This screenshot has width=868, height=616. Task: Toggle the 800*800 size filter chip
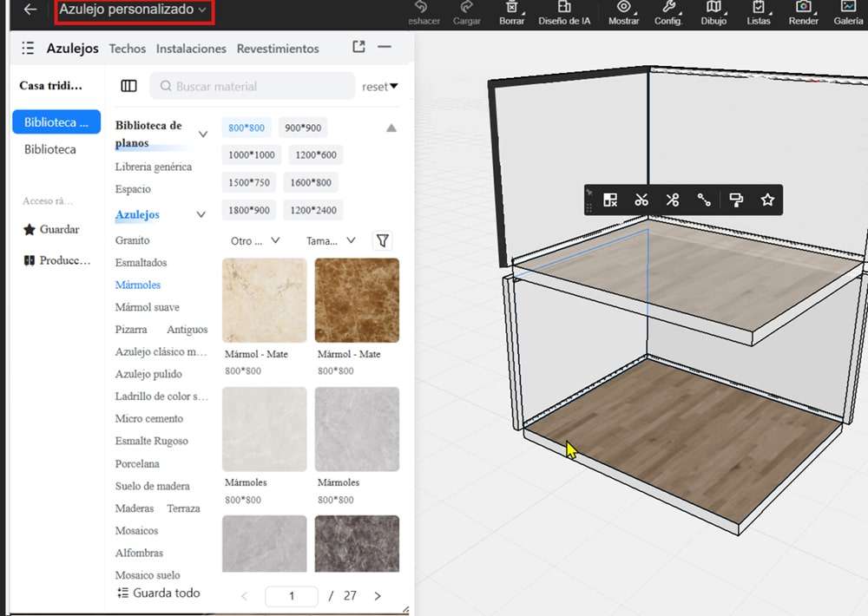[247, 128]
